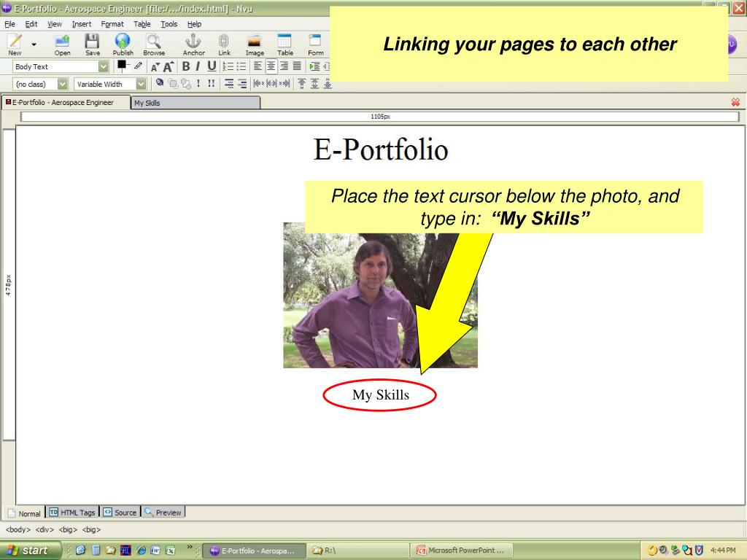Open the Help menu

tap(194, 24)
